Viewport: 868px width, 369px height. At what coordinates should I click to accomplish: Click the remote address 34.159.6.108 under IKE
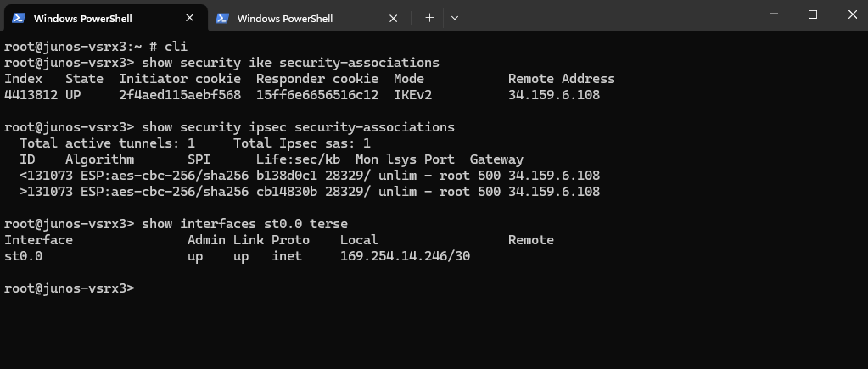tap(553, 95)
